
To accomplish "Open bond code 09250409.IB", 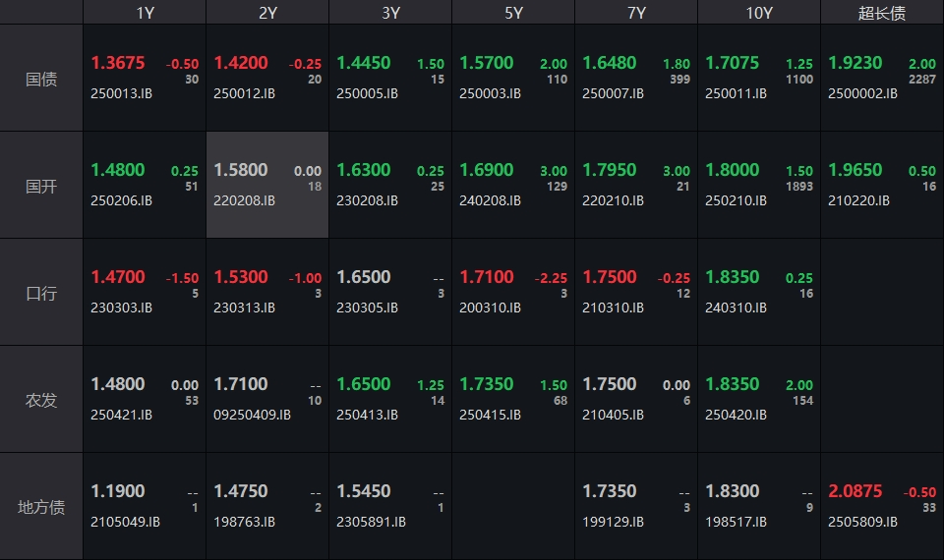I will pyautogui.click(x=253, y=415).
